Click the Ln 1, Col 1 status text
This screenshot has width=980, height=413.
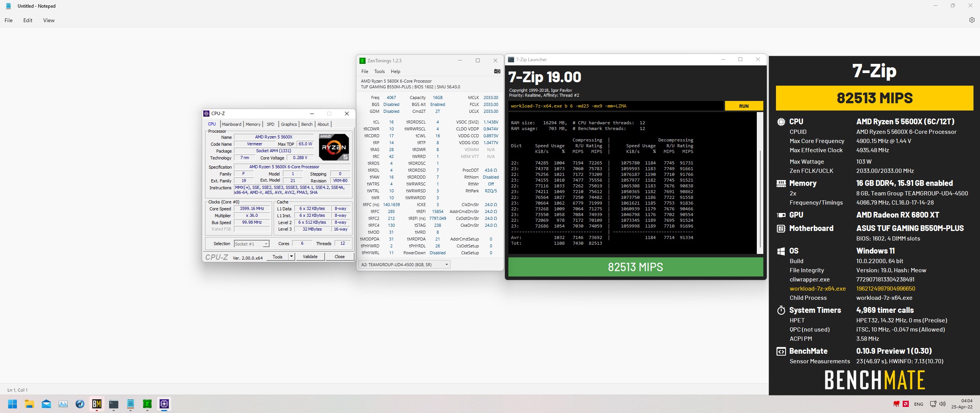18,390
